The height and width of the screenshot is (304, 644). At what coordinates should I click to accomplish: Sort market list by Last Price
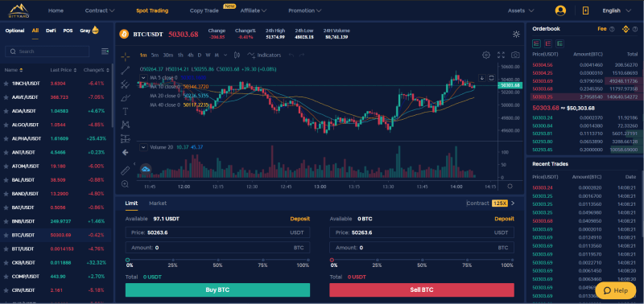[x=64, y=70]
